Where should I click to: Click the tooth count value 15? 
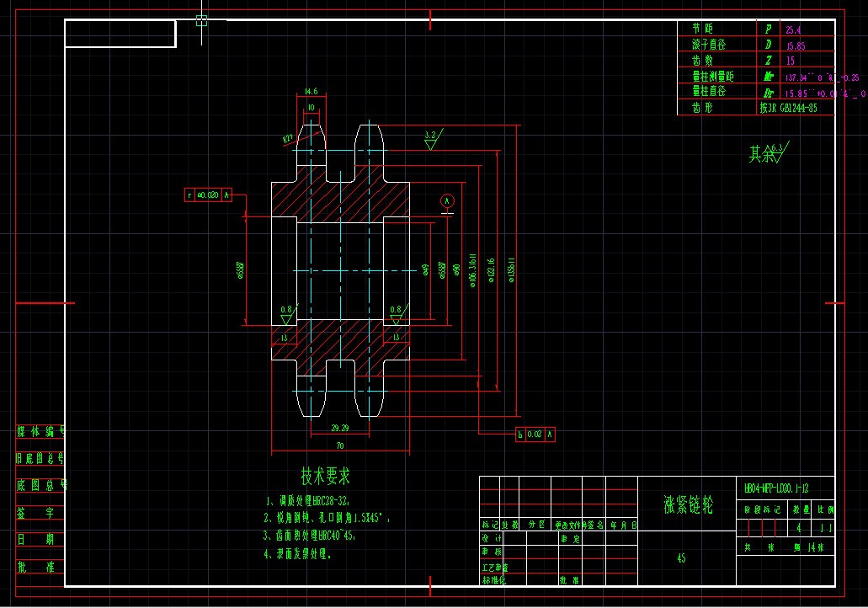tap(790, 61)
